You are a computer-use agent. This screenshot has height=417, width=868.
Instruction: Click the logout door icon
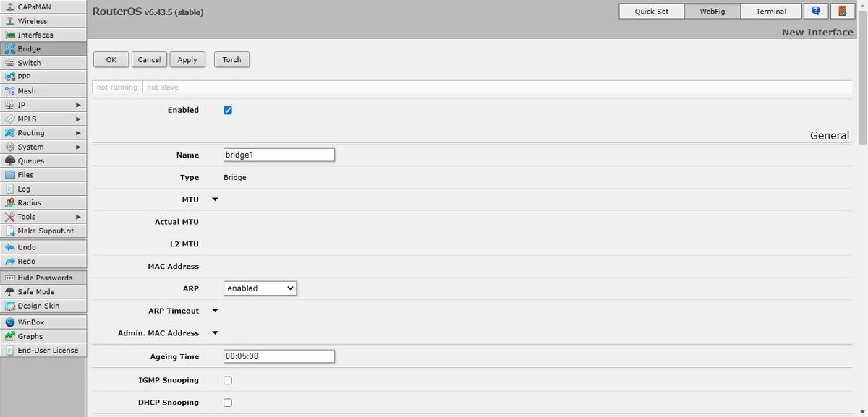pyautogui.click(x=841, y=12)
